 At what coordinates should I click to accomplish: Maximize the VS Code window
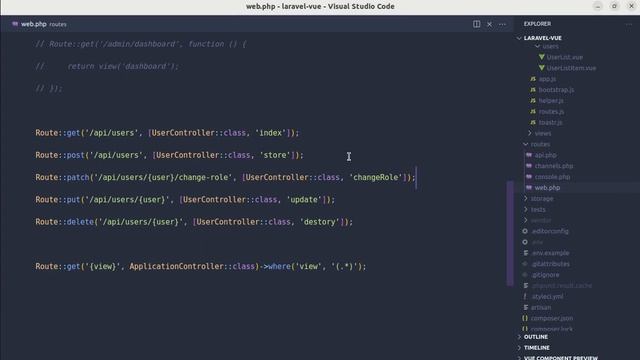[614, 6]
